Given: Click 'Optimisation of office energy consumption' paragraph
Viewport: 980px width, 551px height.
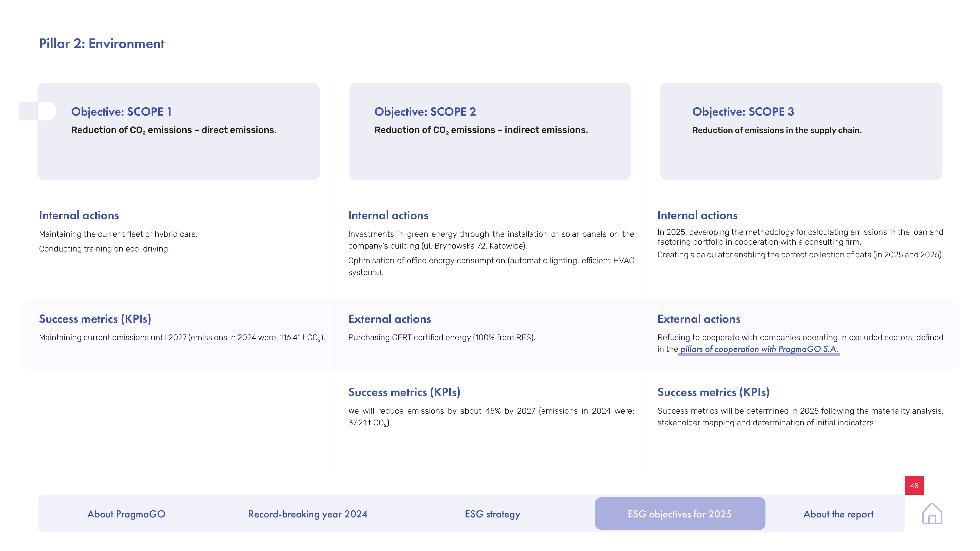Looking at the screenshot, I should [491, 266].
